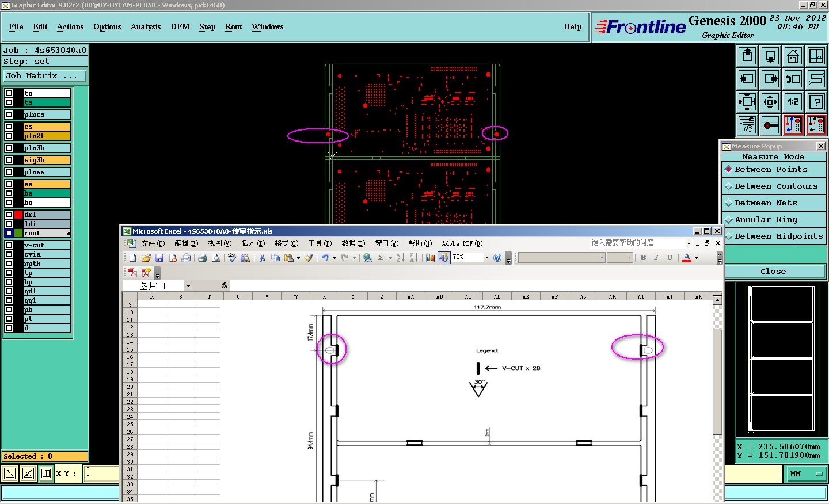
Task: Click the Excel formula bar input
Action: click(x=476, y=286)
